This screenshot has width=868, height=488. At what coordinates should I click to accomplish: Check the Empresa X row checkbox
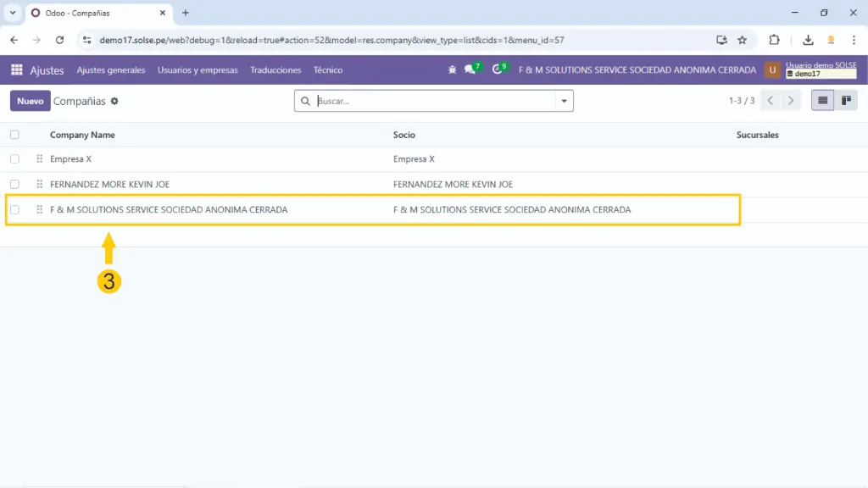pos(14,159)
